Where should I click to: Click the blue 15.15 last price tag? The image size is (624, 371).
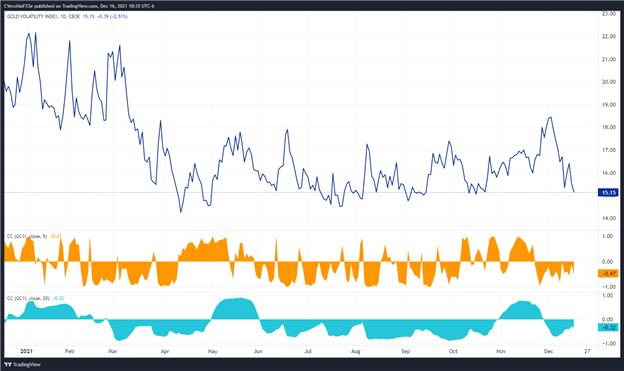coord(608,193)
